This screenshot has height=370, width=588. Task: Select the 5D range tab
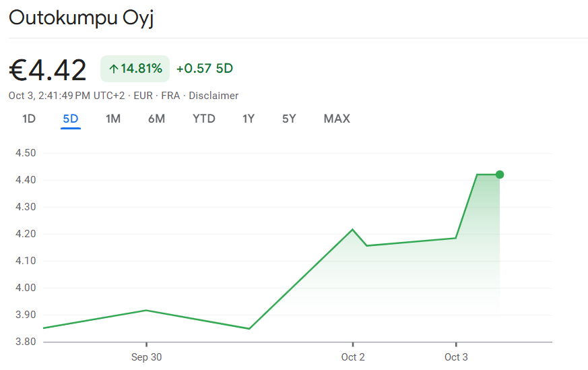(71, 119)
